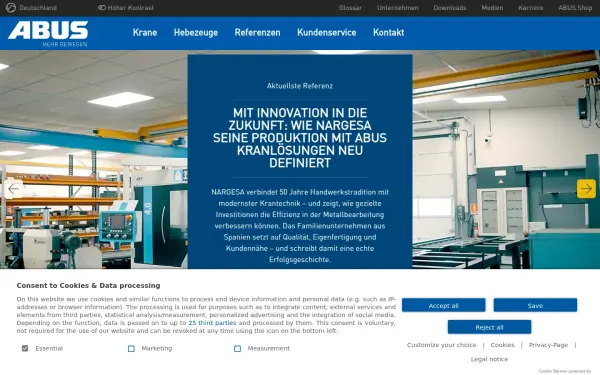Click the Reject all cookies button
The height and width of the screenshot is (375, 600).
(x=489, y=327)
